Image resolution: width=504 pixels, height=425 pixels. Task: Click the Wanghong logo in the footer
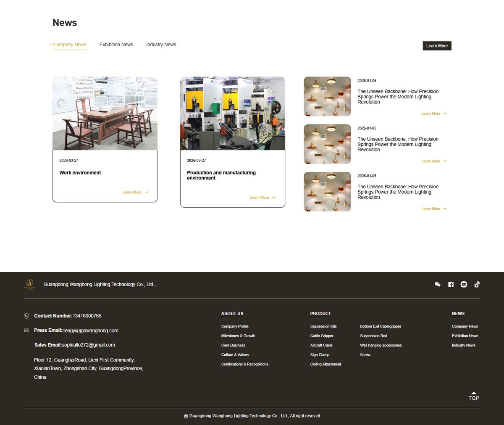29,284
